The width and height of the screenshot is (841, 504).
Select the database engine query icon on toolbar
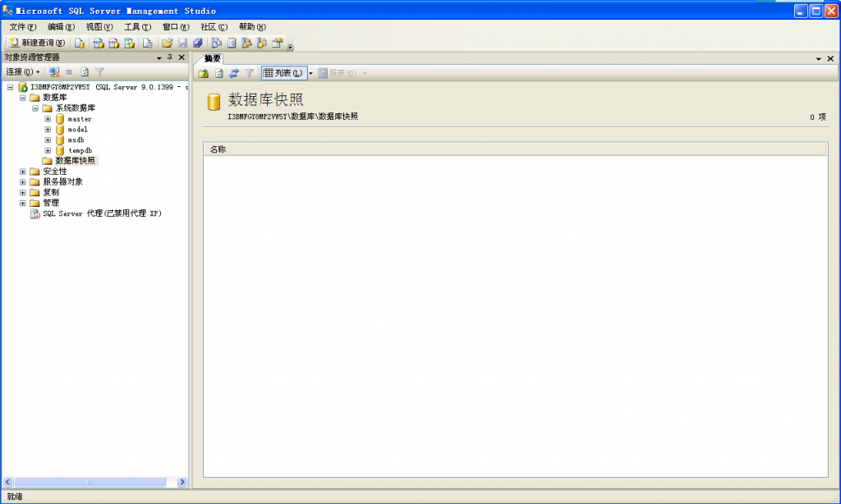tap(79, 43)
